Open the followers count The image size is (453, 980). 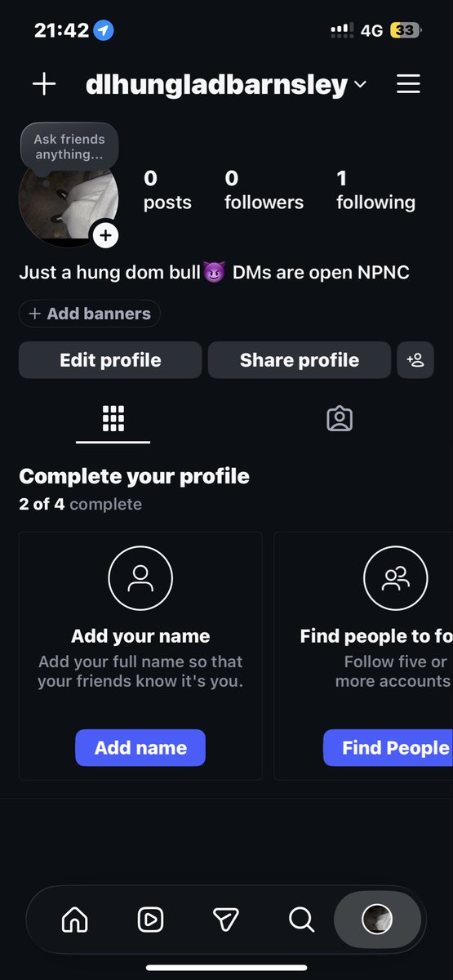pyautogui.click(x=264, y=190)
